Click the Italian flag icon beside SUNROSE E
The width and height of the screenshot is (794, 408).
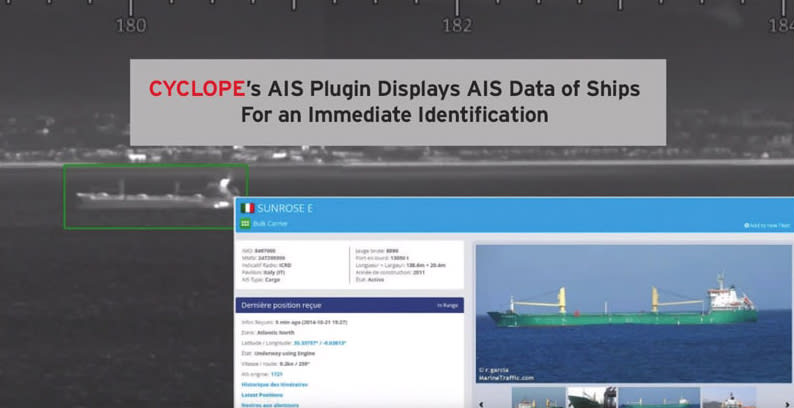coord(247,208)
